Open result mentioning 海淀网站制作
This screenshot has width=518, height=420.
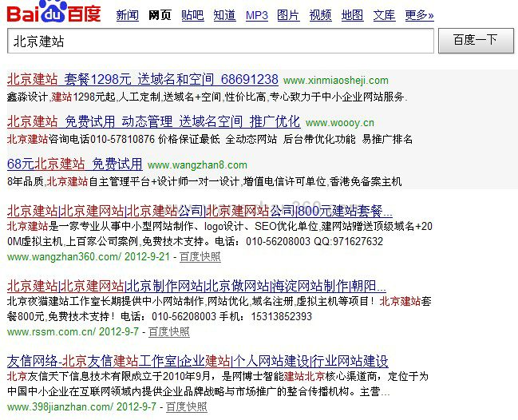tap(196, 285)
